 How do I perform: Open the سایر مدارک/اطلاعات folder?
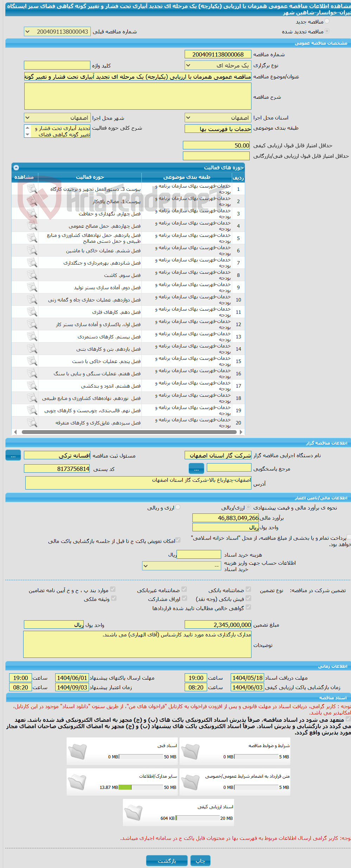(77, 782)
